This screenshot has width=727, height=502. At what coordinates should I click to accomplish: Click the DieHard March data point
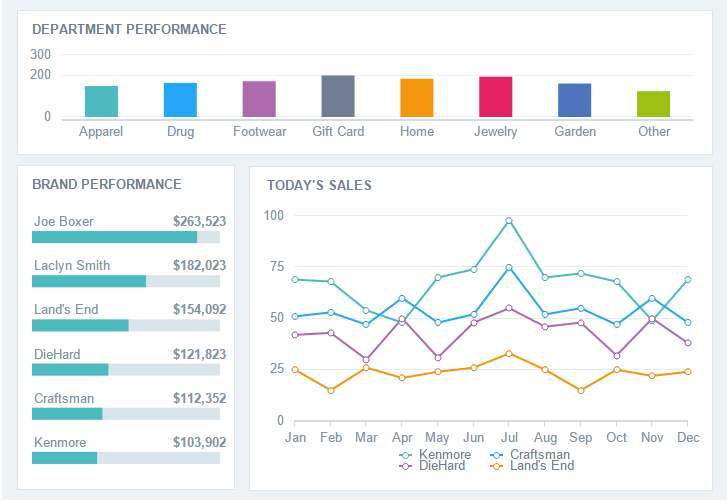click(x=366, y=360)
